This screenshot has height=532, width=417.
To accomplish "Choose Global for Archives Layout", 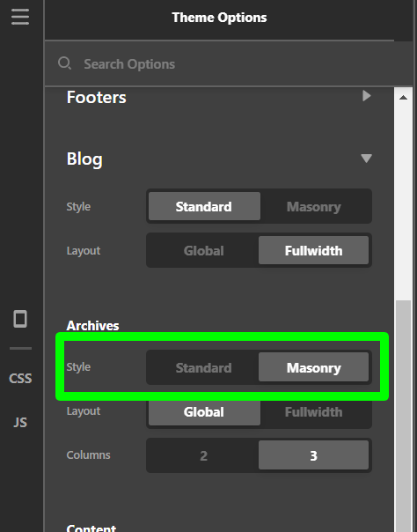I will 204,412.
